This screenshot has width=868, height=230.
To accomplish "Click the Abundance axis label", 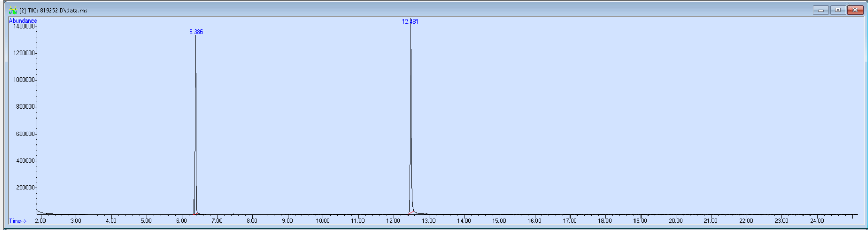I will click(23, 21).
